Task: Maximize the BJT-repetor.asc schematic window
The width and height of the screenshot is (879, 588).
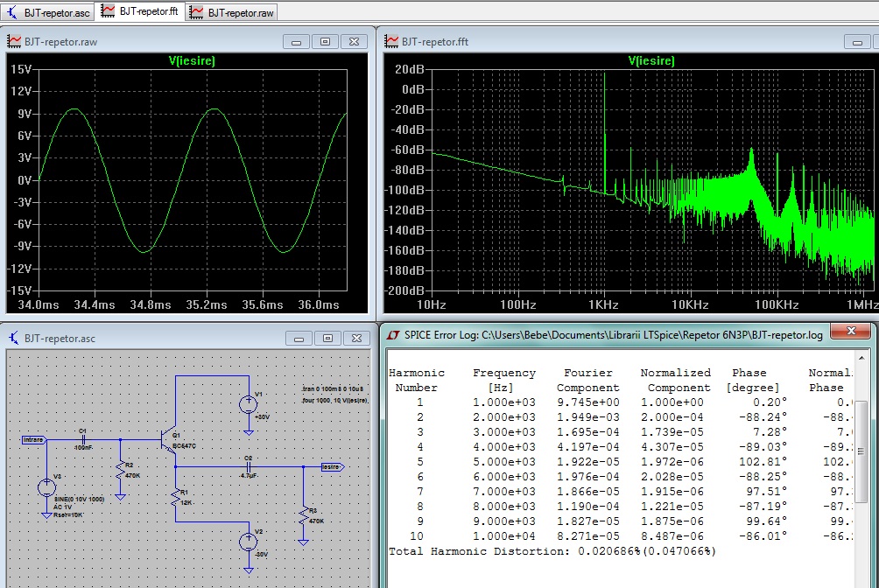Action: coord(328,339)
